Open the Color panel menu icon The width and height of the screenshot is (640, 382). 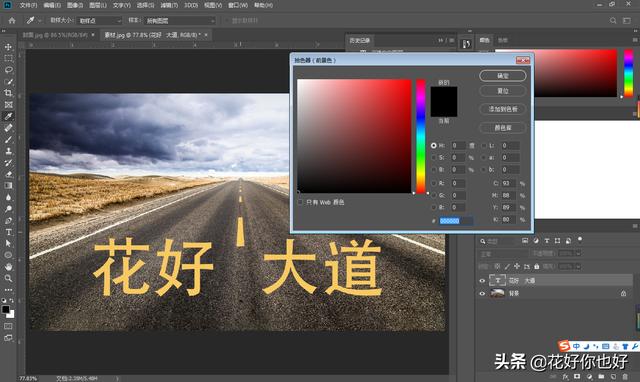(635, 40)
